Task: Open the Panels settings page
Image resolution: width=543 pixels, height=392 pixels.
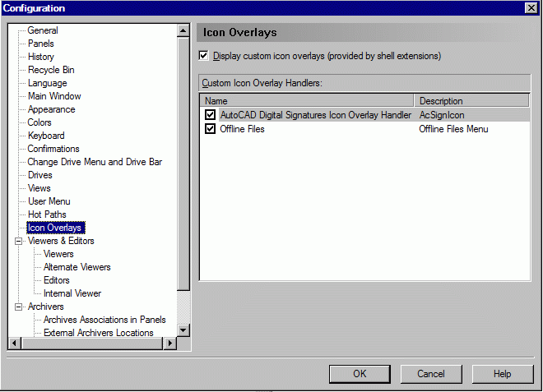Action: (x=41, y=44)
